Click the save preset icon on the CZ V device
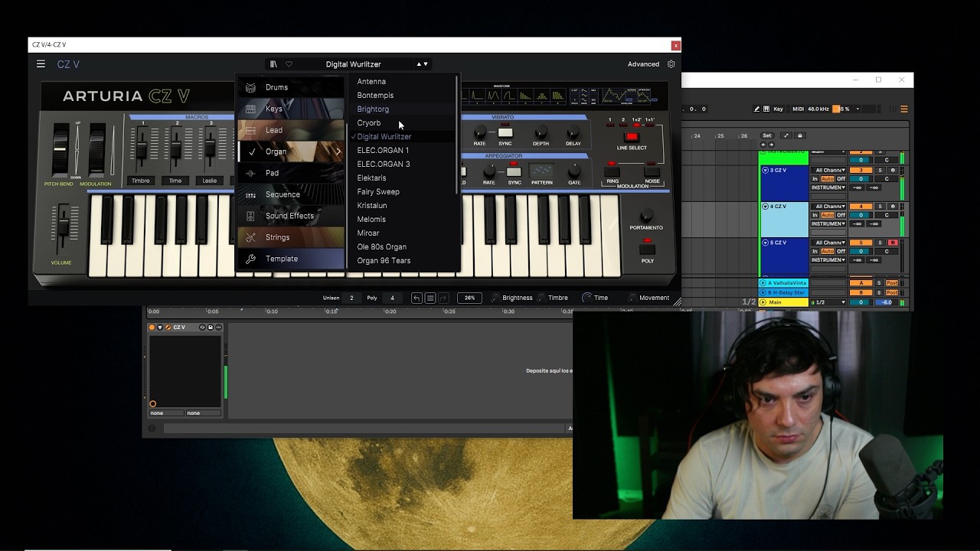Viewport: 980px width, 551px height. [x=211, y=328]
